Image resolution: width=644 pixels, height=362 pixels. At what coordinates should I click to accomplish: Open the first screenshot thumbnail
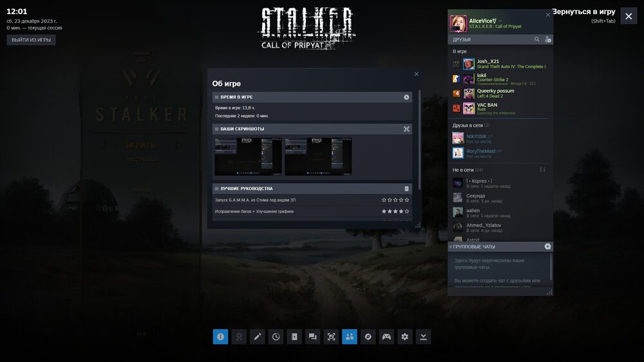pos(248,157)
